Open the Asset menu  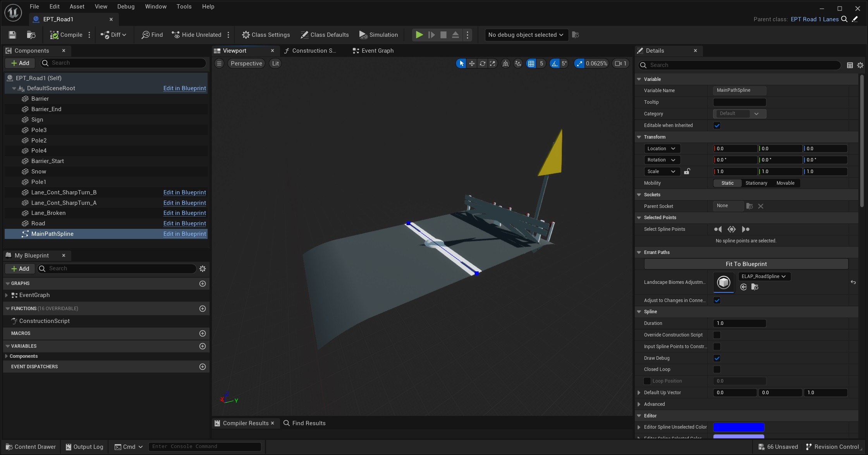point(77,7)
